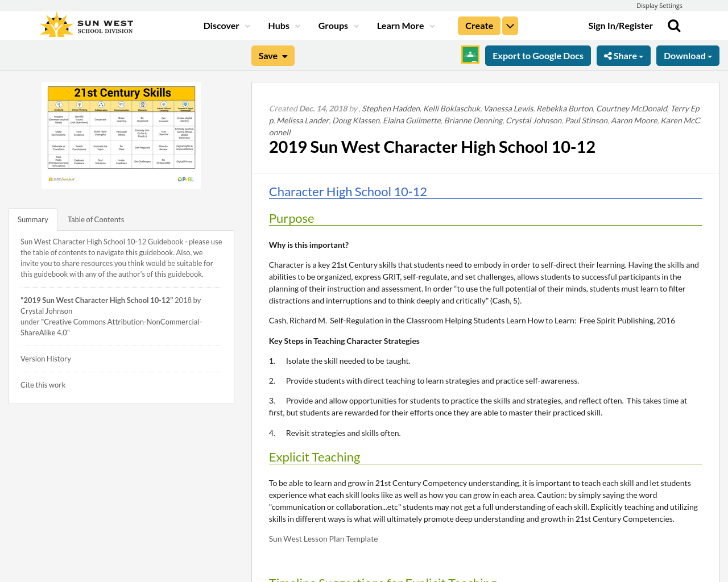
Task: Open author link Crystal Johnson
Action: pyautogui.click(x=533, y=119)
